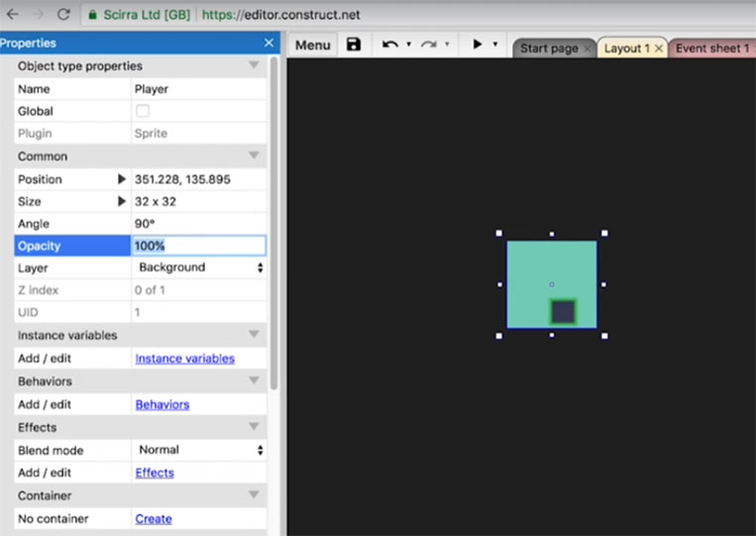Collapse the Container section
Screen dimensions: 756x536
254,494
